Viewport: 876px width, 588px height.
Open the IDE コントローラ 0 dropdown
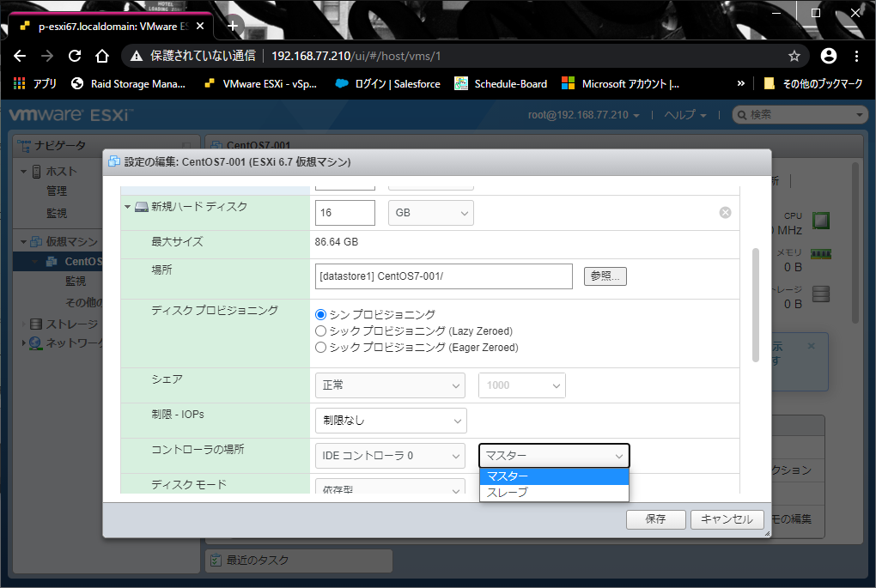pyautogui.click(x=390, y=456)
